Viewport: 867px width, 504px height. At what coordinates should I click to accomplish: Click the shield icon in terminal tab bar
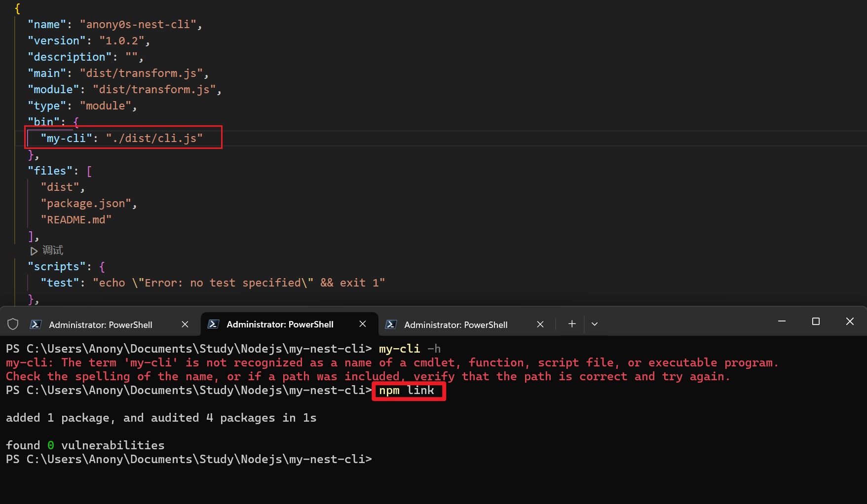pos(13,324)
